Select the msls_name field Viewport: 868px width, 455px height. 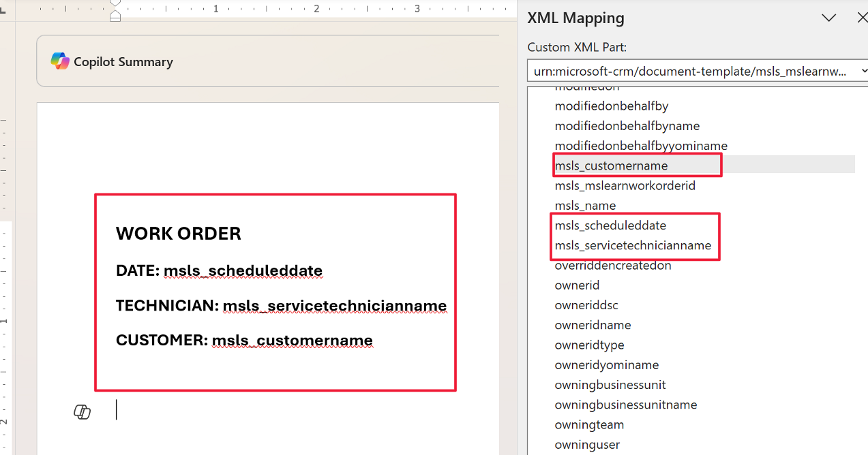584,204
